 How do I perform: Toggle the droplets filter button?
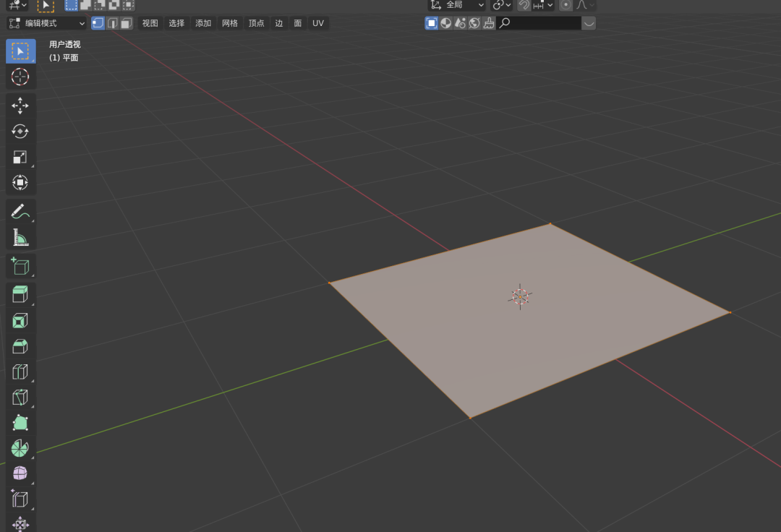click(460, 23)
